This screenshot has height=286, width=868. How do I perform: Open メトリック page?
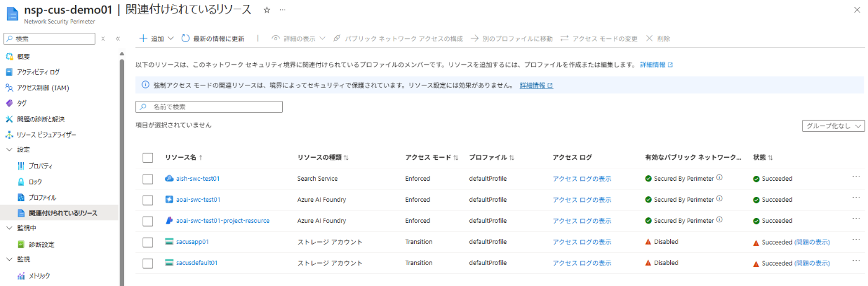click(x=39, y=275)
